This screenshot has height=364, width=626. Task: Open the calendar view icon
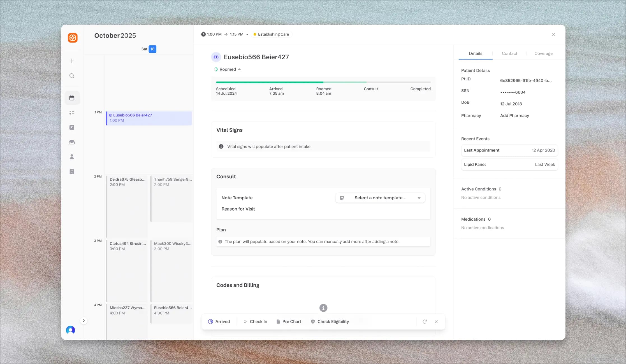click(x=72, y=98)
